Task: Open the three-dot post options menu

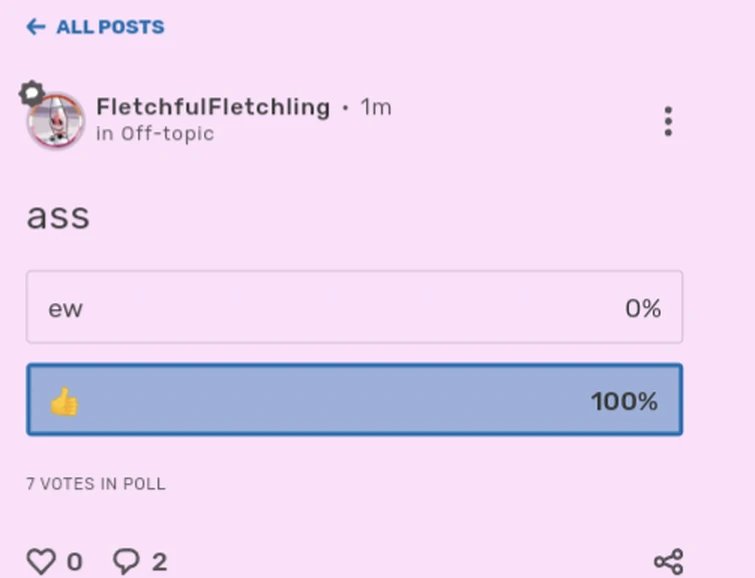Action: click(x=668, y=121)
